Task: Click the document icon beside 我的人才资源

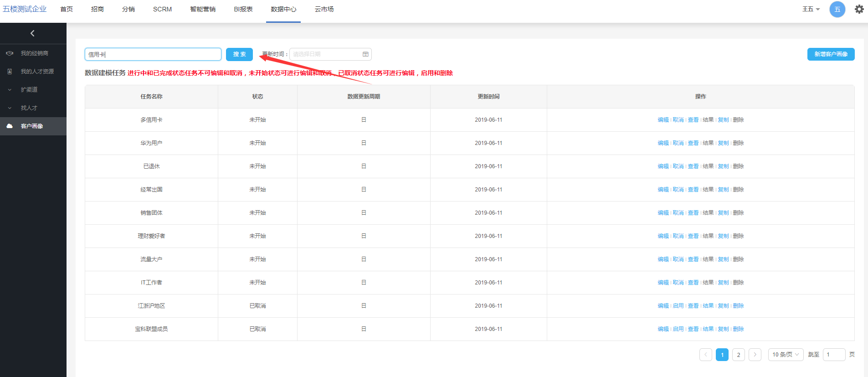Action: click(10, 72)
